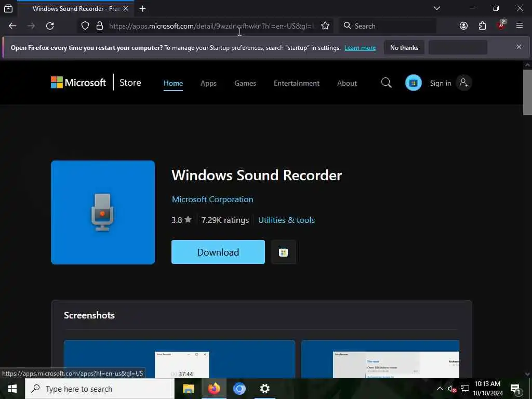The image size is (532, 399).
Task: Expand the list all tabs chevron
Action: pyautogui.click(x=436, y=8)
